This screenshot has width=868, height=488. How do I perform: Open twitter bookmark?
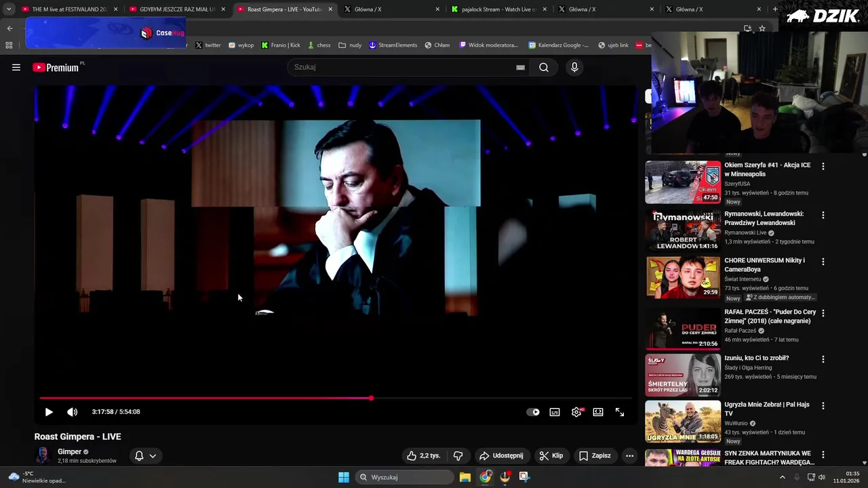click(208, 45)
